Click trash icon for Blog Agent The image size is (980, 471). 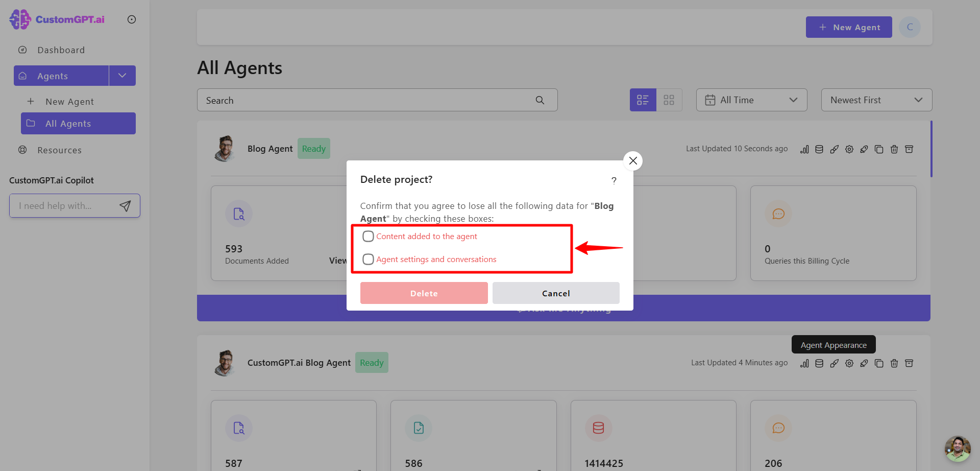pos(894,149)
